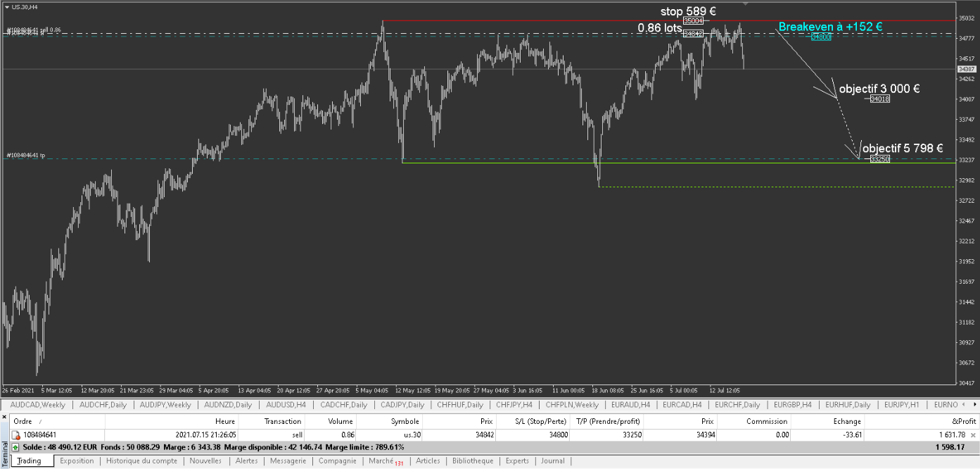Screen dimensions: 980x469
Task: Click the current price marker 34387 on scale
Action: (x=967, y=69)
